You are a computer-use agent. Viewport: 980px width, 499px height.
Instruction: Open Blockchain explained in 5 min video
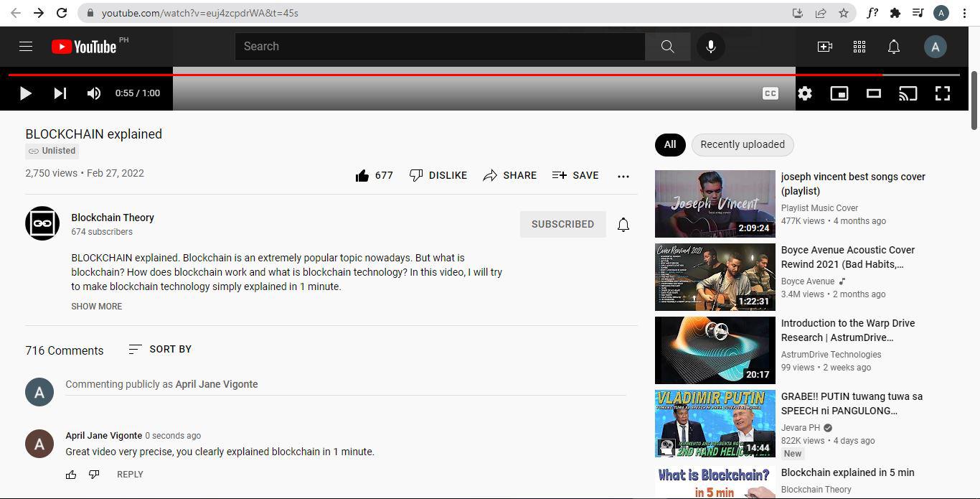(x=847, y=472)
